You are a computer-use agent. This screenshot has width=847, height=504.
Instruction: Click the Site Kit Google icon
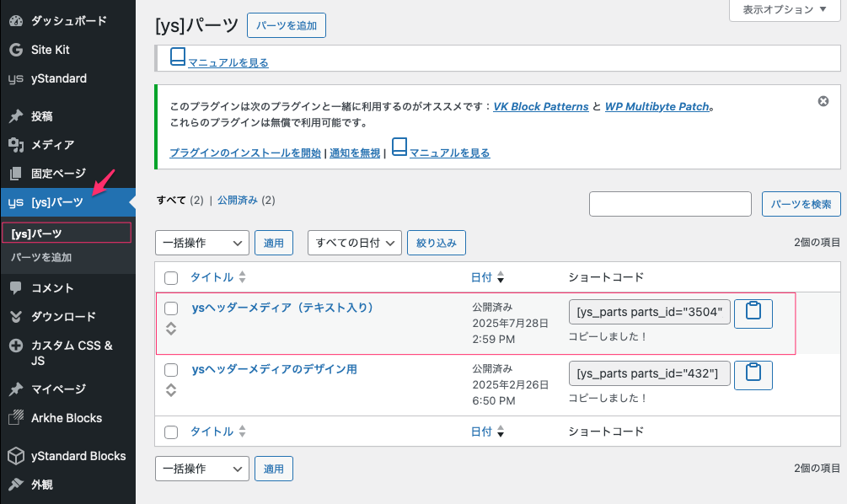(15, 50)
